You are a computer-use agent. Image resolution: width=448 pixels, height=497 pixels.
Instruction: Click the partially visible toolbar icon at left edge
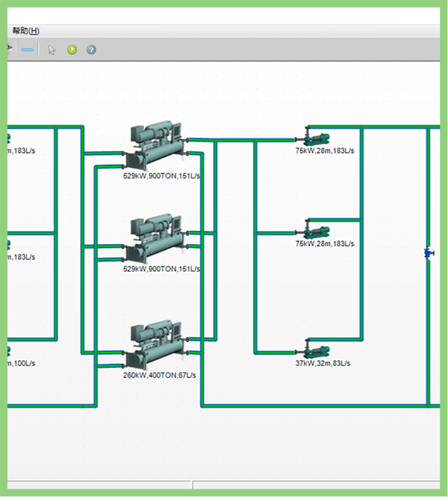(x=9, y=49)
